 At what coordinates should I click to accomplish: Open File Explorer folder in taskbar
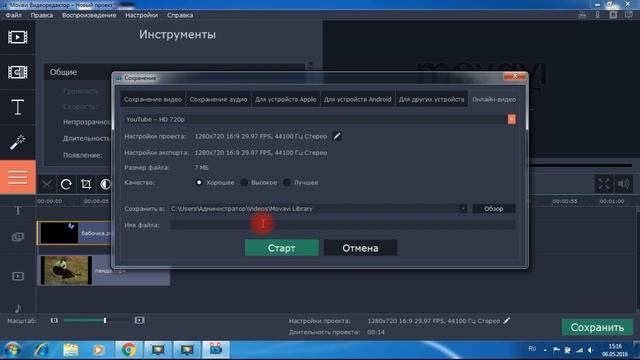pos(71,350)
